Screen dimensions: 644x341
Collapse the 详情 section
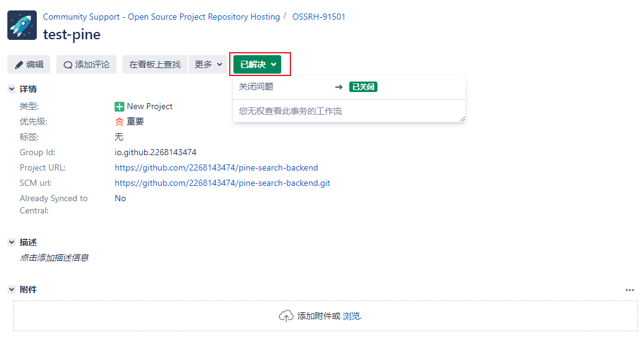(12, 89)
